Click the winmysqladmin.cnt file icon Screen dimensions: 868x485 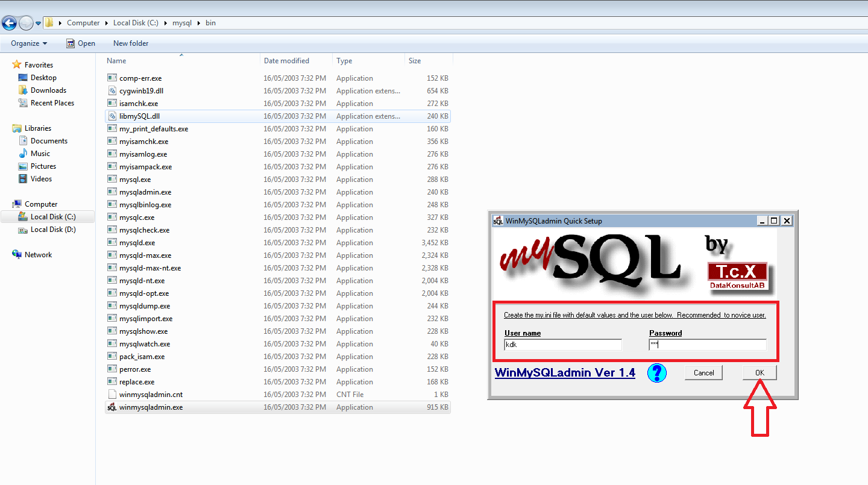click(x=112, y=395)
